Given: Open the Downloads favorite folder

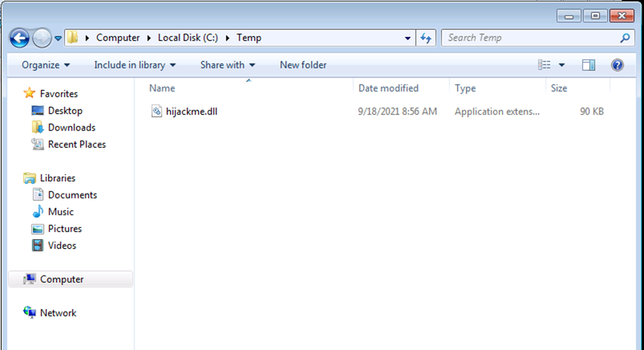Looking at the screenshot, I should tap(71, 127).
